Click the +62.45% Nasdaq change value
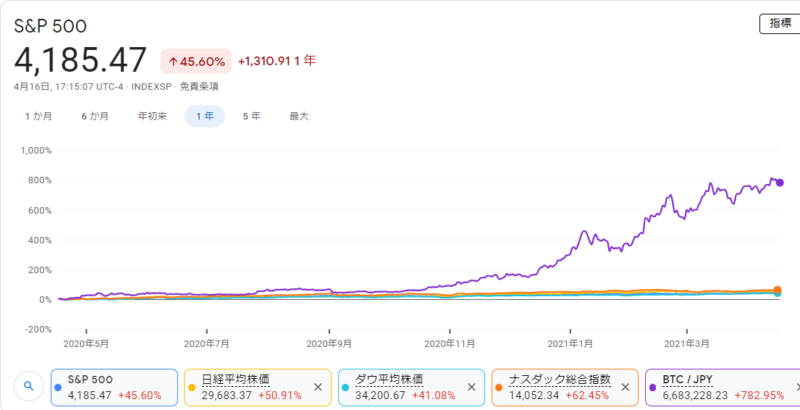This screenshot has height=410, width=800. coord(587,395)
